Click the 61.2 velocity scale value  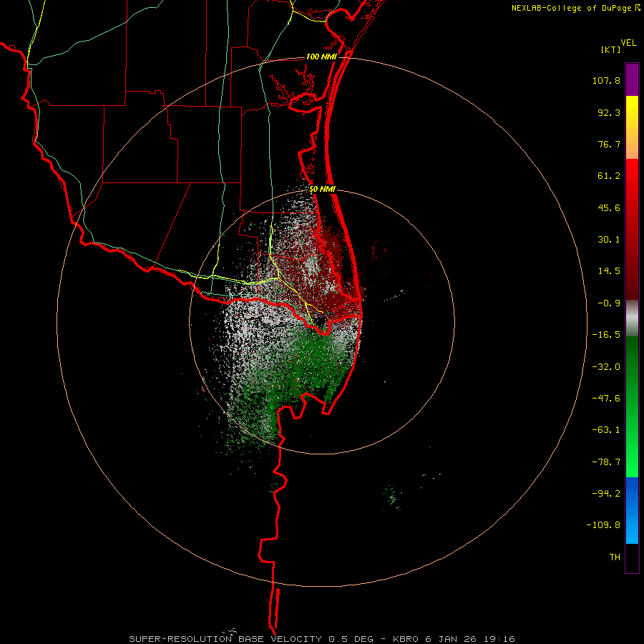(x=609, y=176)
